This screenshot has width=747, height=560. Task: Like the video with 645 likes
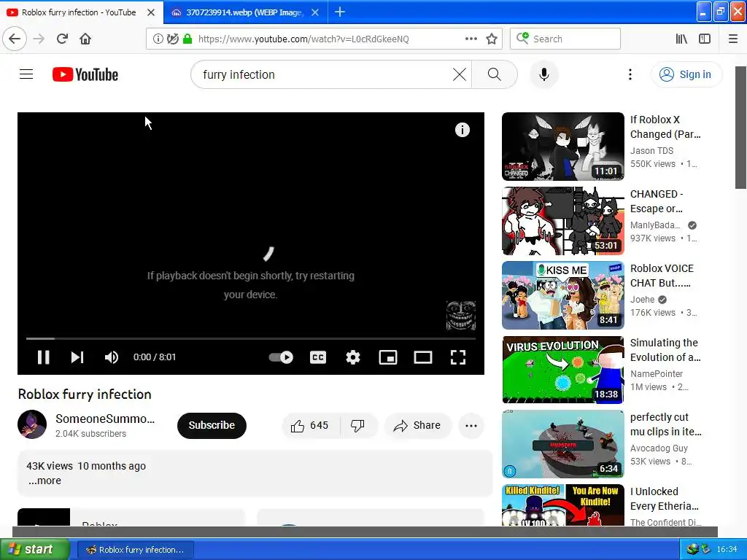point(310,425)
